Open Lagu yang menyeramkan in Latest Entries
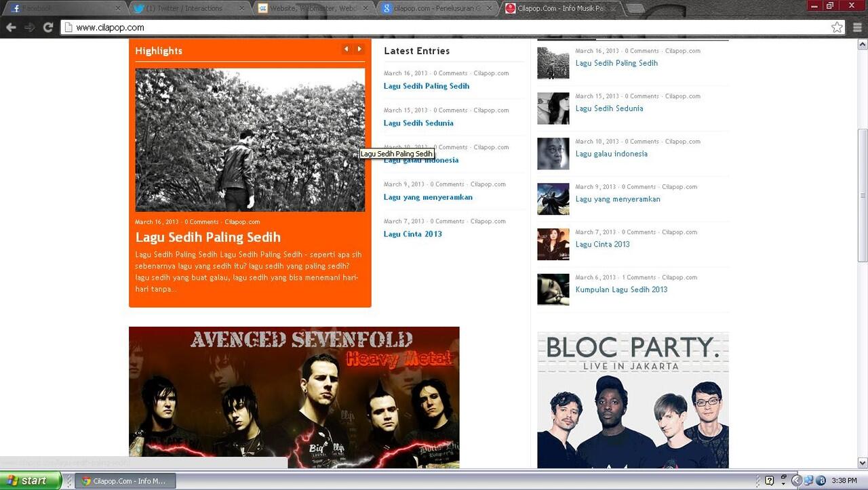The height and width of the screenshot is (490, 868). pyautogui.click(x=428, y=197)
